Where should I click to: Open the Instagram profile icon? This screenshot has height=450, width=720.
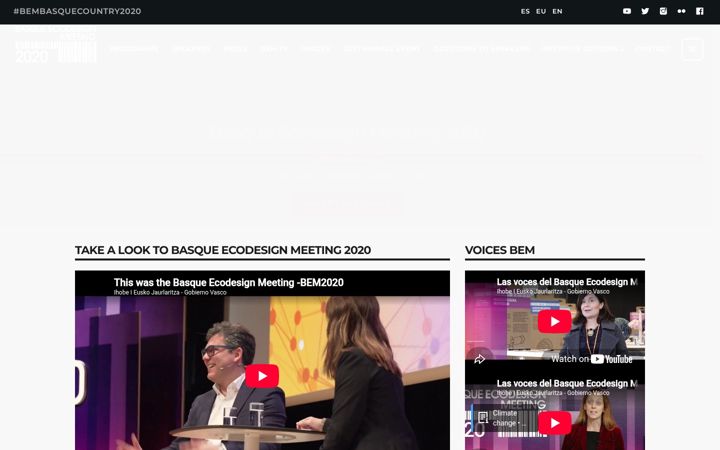click(x=663, y=11)
